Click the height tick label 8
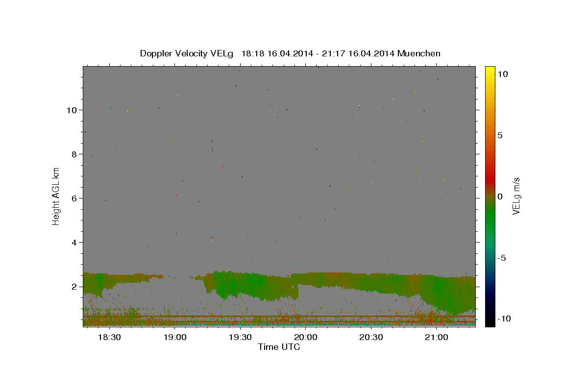 (x=74, y=154)
